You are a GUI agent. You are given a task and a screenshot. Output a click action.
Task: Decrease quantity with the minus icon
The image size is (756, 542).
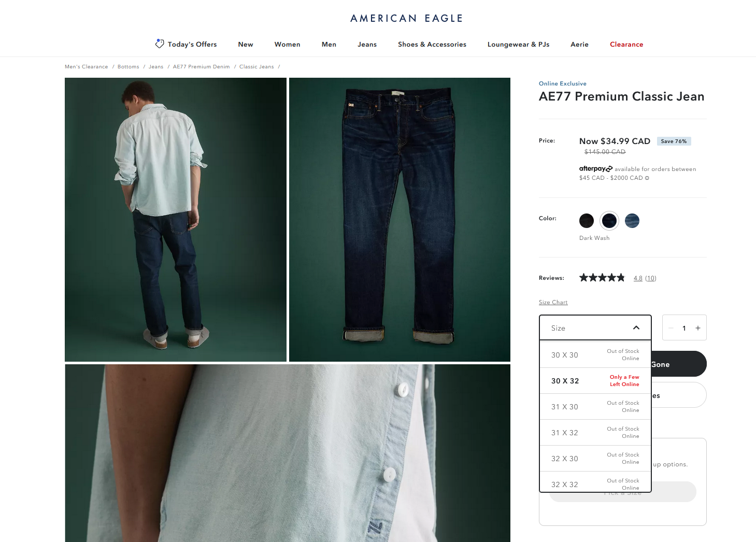pos(671,328)
